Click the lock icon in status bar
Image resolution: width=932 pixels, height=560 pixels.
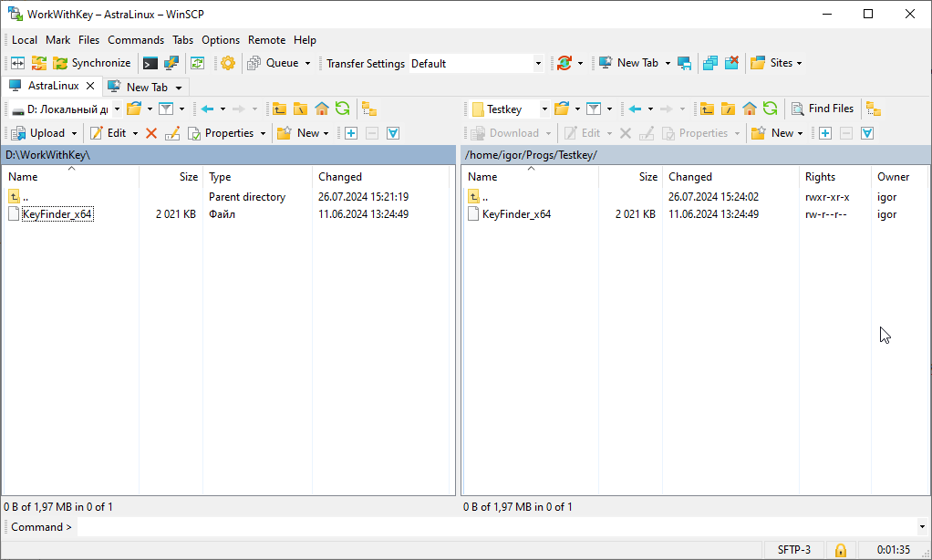point(840,550)
